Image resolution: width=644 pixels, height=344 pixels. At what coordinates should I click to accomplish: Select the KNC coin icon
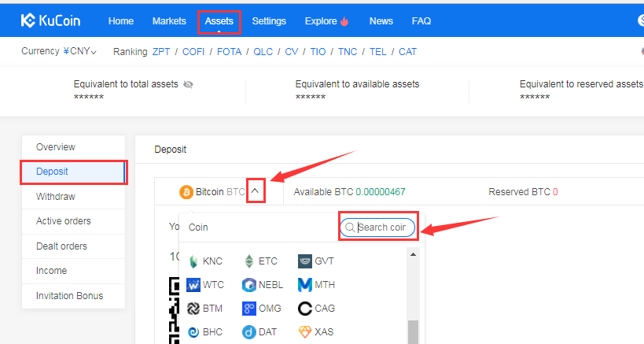pos(193,261)
